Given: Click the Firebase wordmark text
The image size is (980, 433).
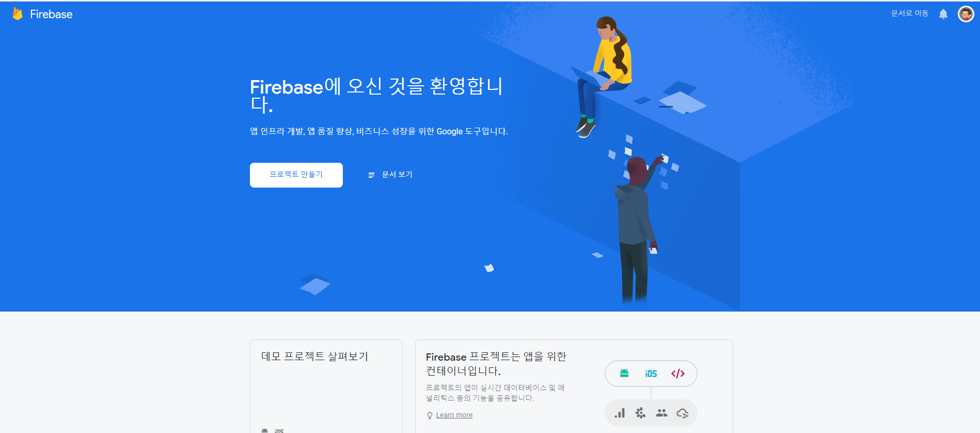Looking at the screenshot, I should [x=51, y=14].
